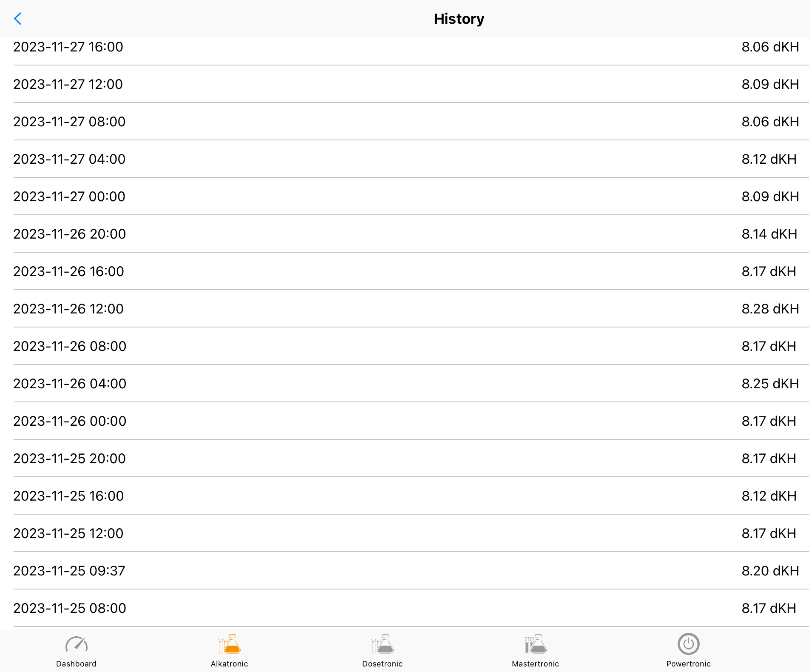Image resolution: width=809 pixels, height=672 pixels.
Task: Select the orange Alkatronic flask icon
Action: pyautogui.click(x=230, y=644)
